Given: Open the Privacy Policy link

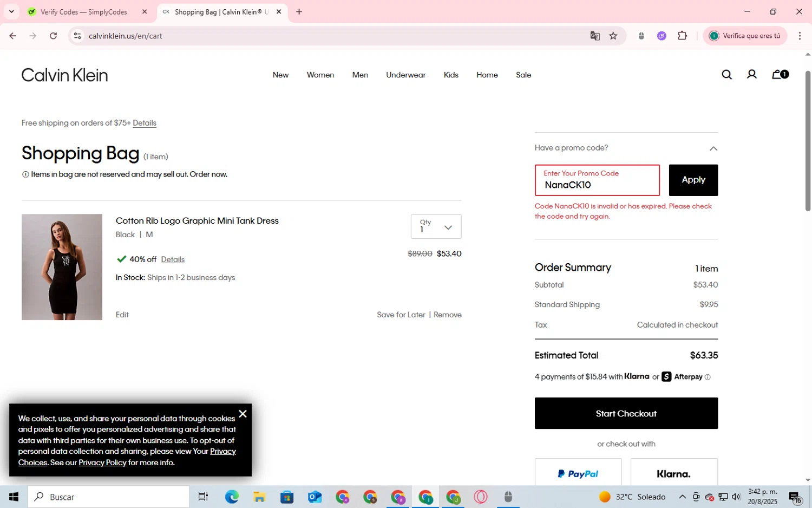Looking at the screenshot, I should click(102, 463).
